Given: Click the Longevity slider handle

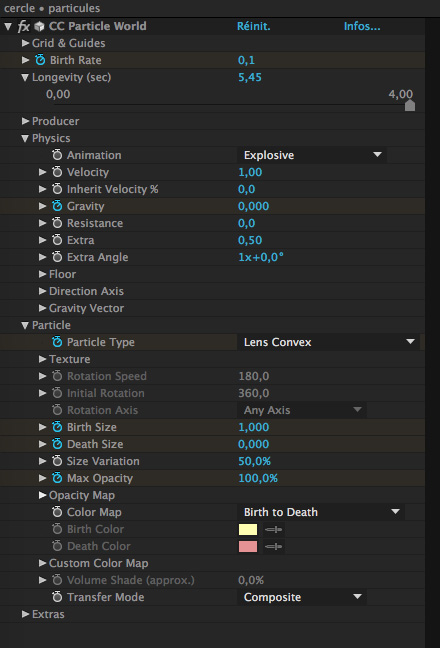Looking at the screenshot, I should tap(410, 105).
